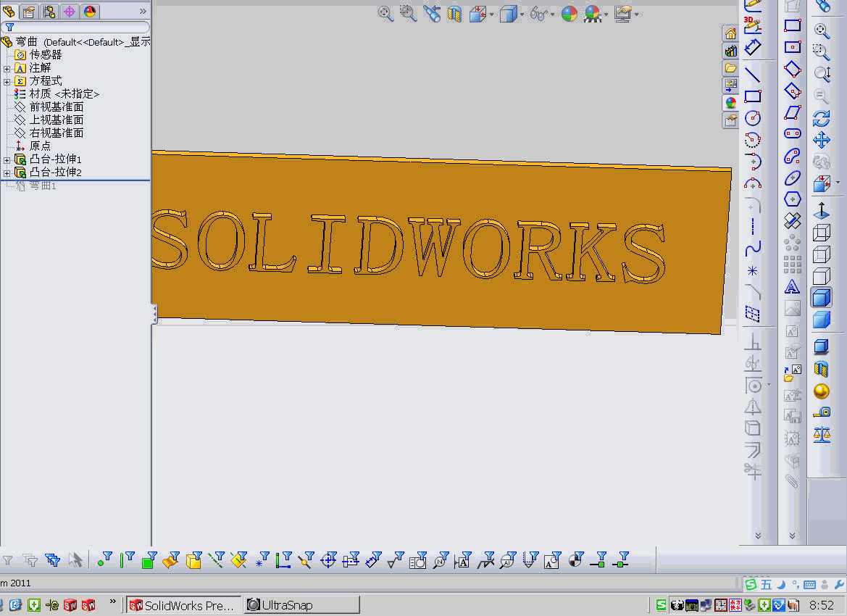
Task: Select the Line sketch tool
Action: [753, 75]
